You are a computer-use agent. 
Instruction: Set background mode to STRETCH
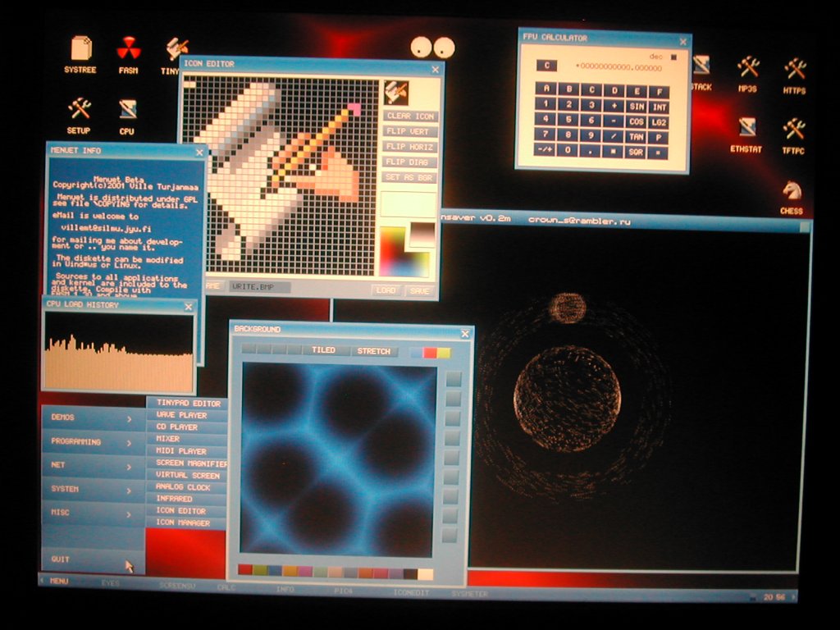[374, 351]
